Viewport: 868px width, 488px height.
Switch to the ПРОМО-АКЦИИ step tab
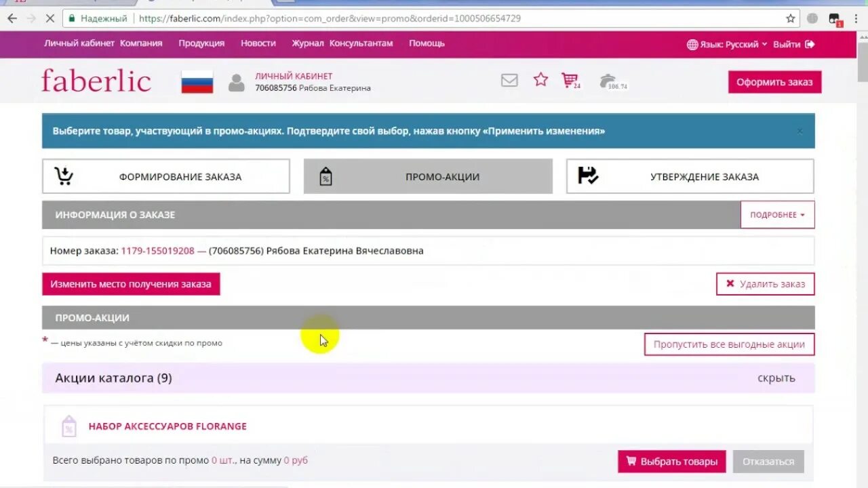click(x=428, y=176)
